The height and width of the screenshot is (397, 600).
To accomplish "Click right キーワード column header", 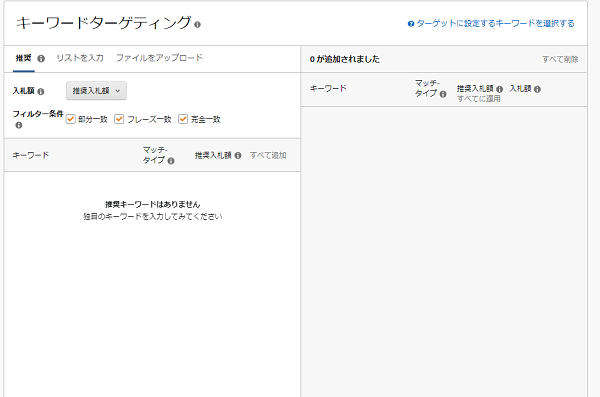I will [328, 88].
